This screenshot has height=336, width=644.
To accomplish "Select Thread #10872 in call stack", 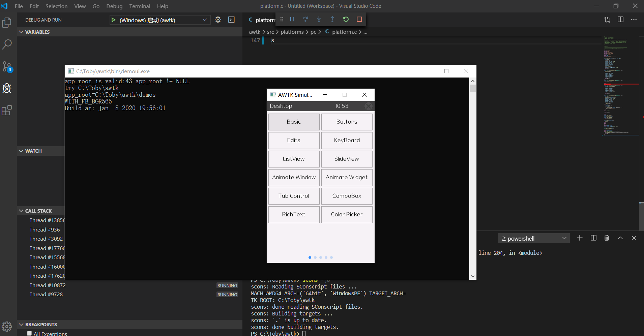I will coord(130,285).
